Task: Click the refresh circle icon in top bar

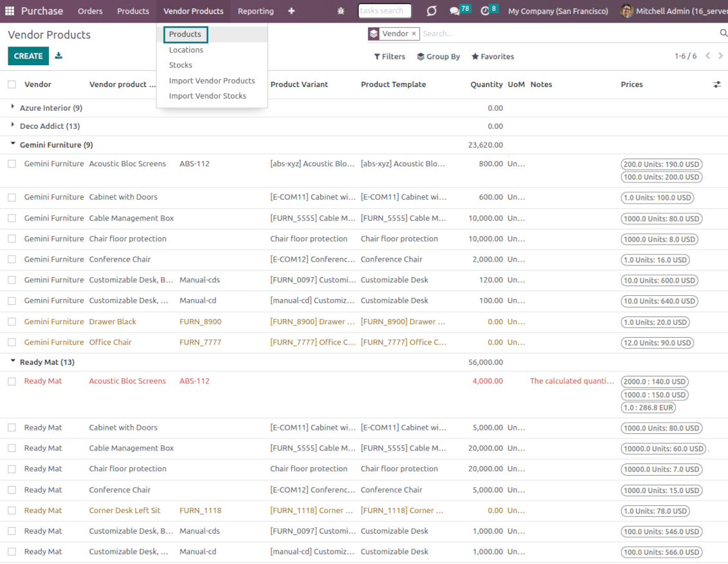Action: click(x=431, y=11)
